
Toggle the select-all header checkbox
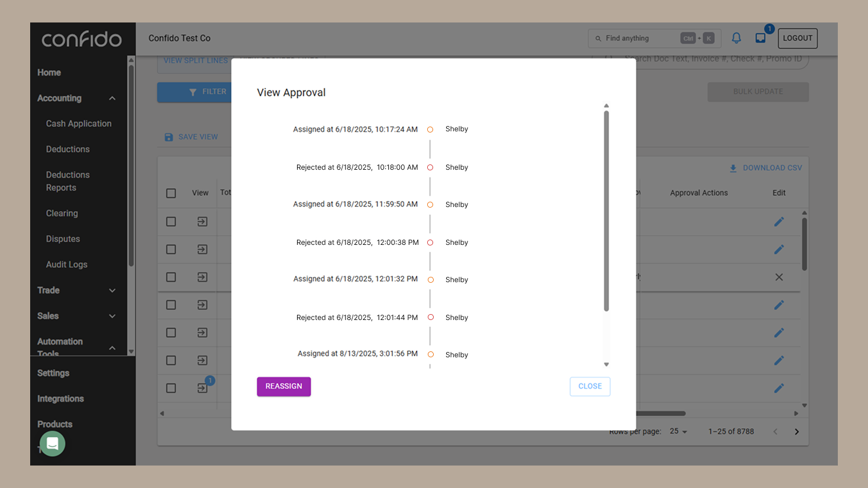[x=171, y=193]
